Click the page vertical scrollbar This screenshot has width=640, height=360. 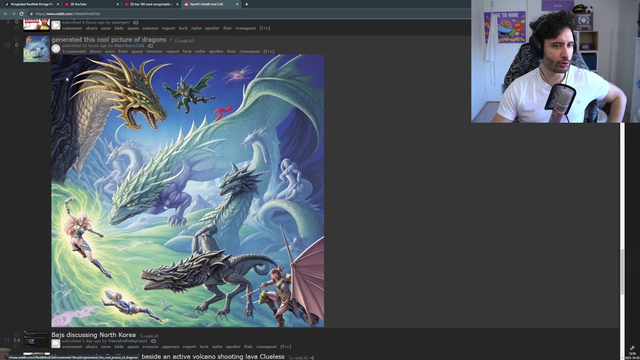pos(622,241)
